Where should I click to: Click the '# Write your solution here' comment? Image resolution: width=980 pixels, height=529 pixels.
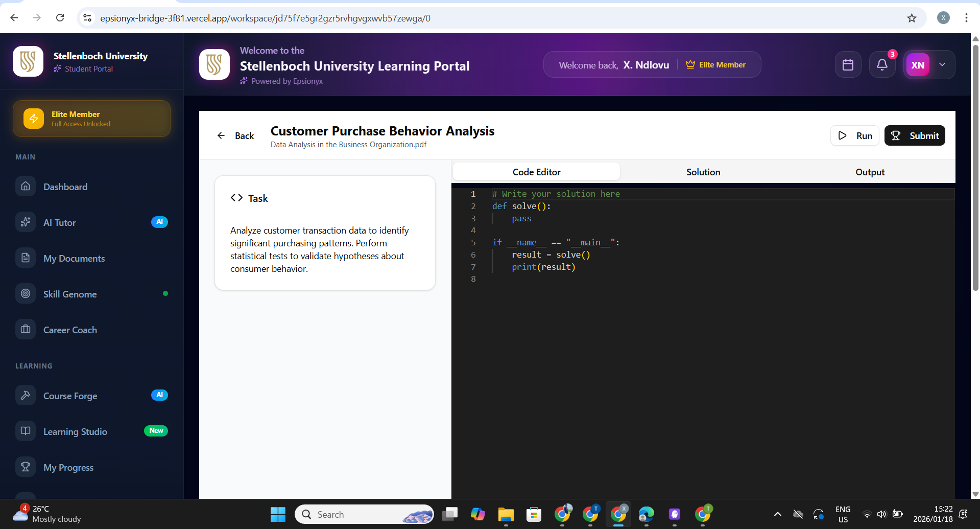point(556,194)
